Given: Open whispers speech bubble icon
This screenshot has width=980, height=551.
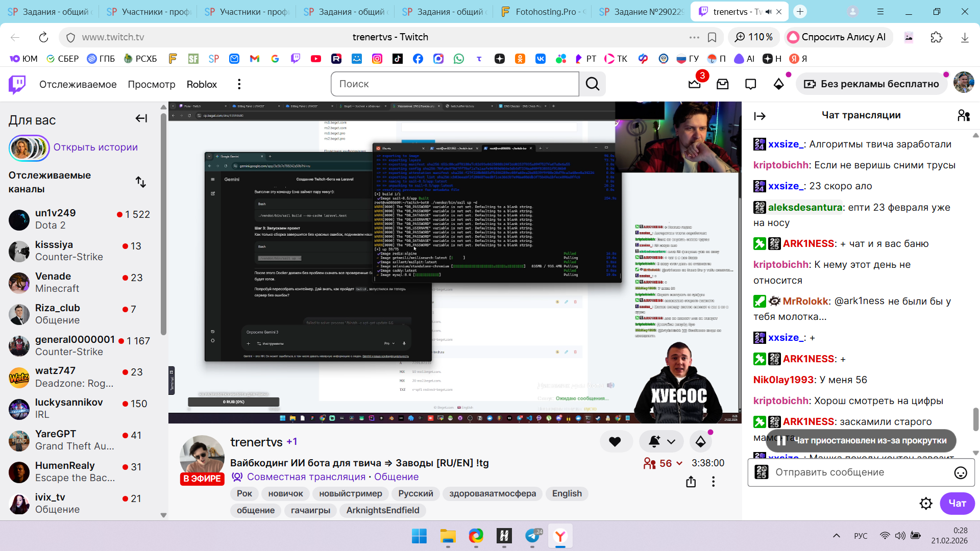Looking at the screenshot, I should [x=750, y=84].
